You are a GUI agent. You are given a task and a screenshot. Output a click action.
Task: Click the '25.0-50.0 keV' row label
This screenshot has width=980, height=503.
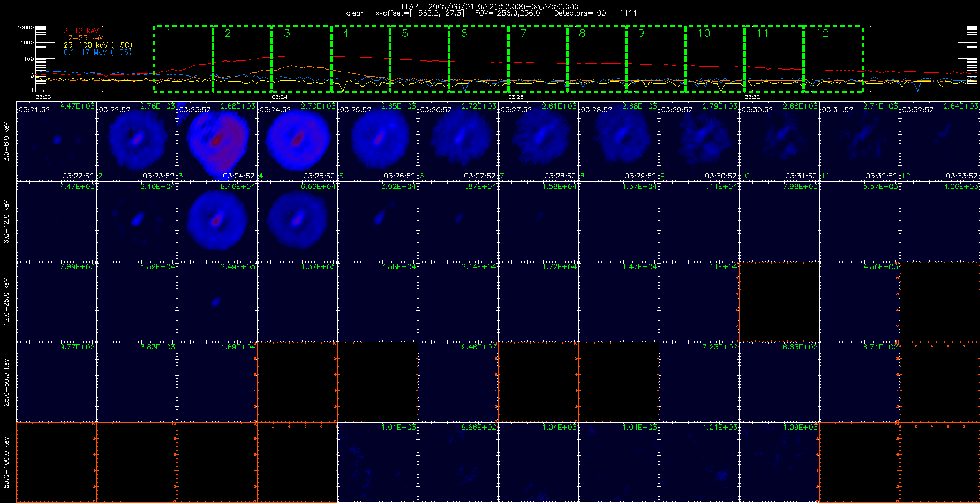(6, 382)
